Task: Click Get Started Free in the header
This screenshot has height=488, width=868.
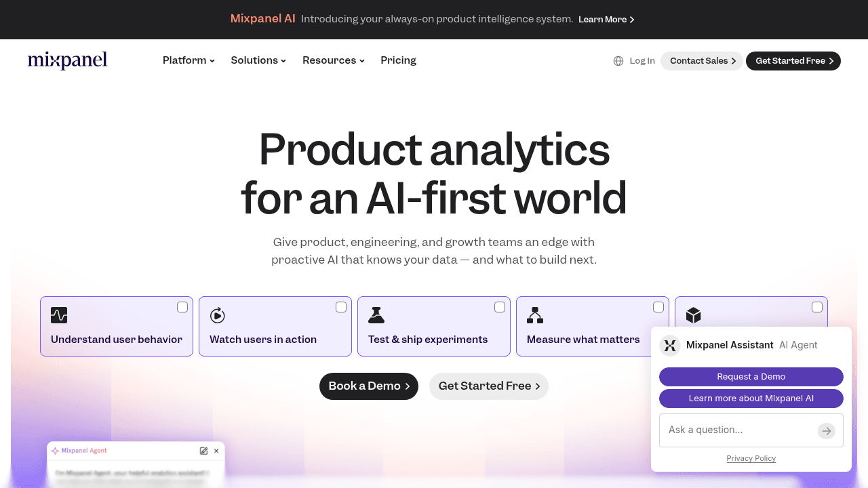Action: [x=793, y=61]
